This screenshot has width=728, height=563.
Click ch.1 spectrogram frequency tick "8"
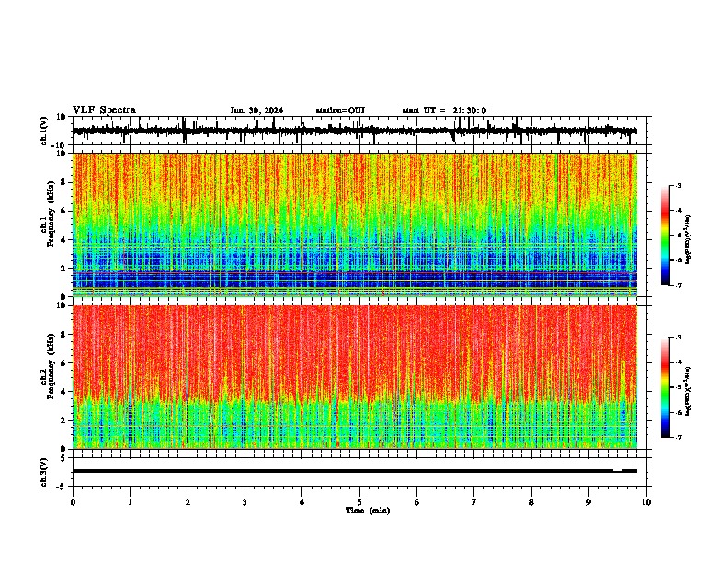64,182
